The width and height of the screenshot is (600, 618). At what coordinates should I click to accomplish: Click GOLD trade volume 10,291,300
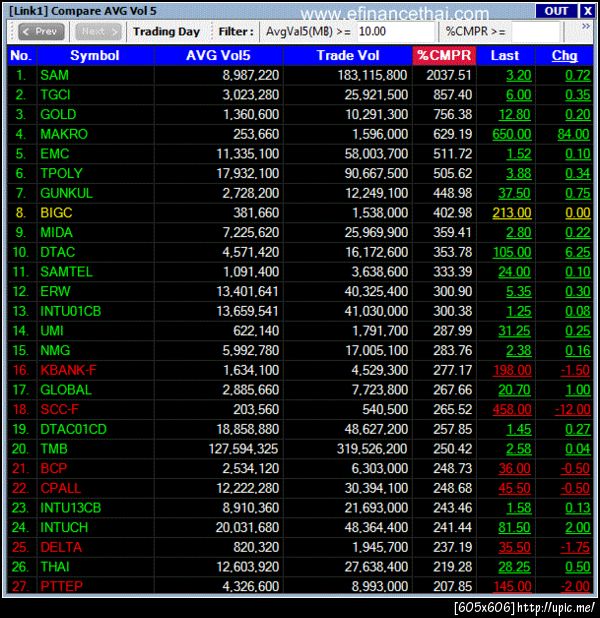[376, 114]
